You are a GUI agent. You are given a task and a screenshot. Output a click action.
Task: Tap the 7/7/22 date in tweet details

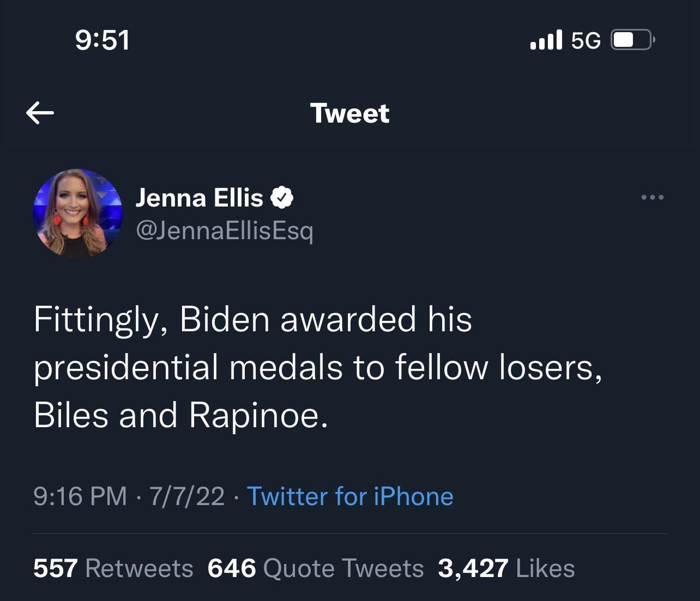pos(186,496)
